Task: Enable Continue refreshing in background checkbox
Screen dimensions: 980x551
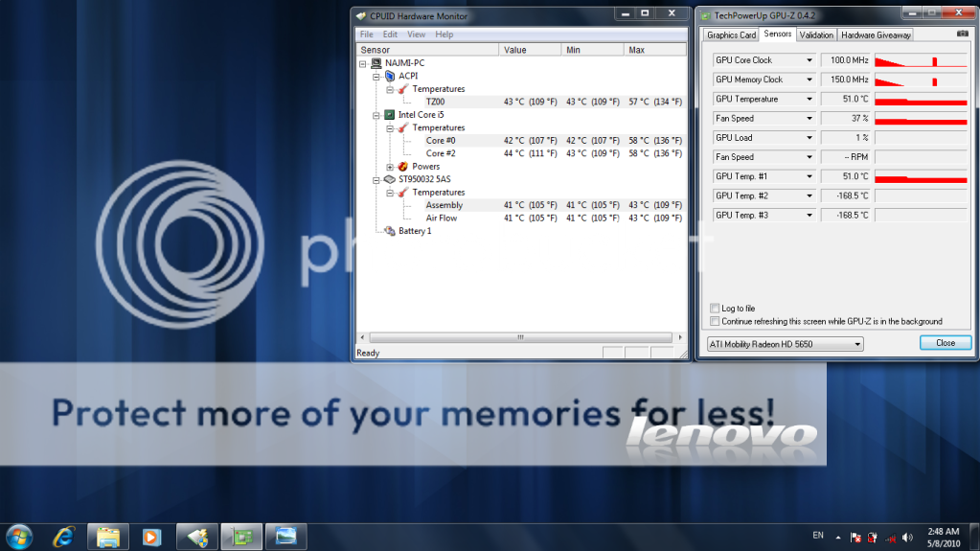Action: (x=715, y=321)
